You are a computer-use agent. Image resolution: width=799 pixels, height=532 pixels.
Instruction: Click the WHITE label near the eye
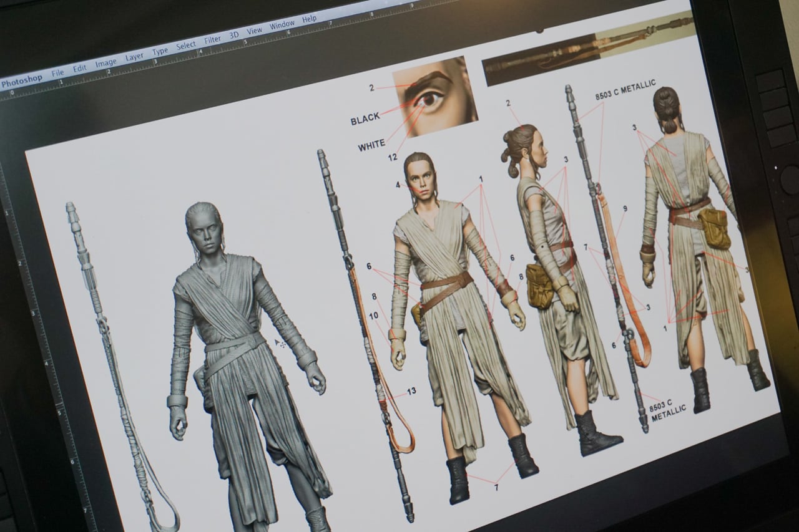click(x=371, y=147)
